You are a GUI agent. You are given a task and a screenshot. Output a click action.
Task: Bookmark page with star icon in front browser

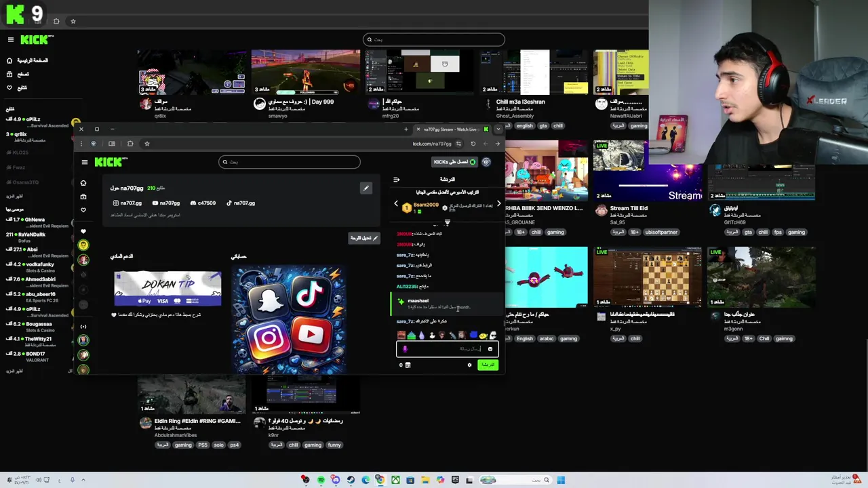coord(146,144)
